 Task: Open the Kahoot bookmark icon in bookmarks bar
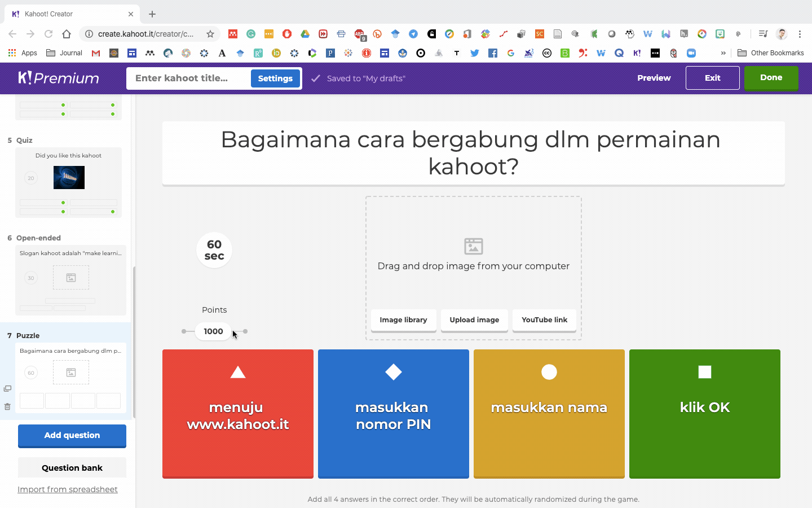(x=637, y=53)
